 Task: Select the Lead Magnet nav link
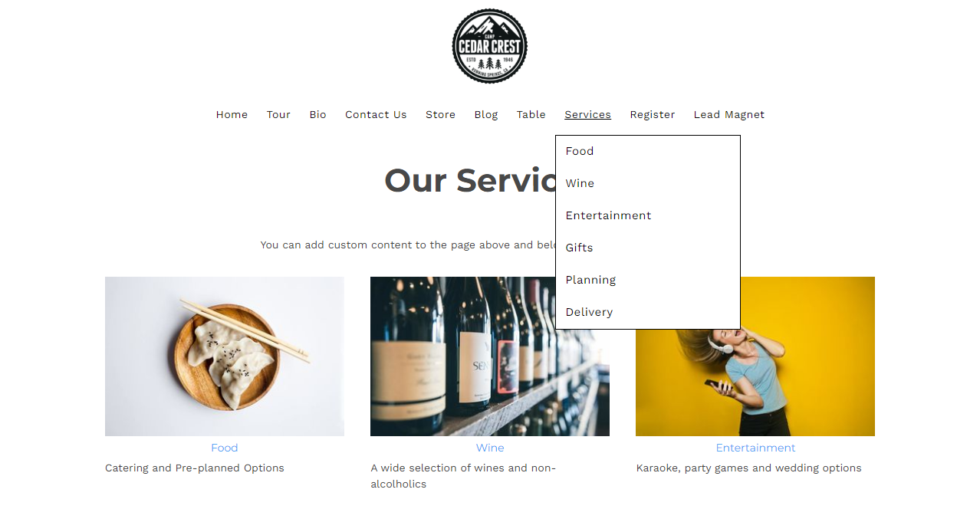tap(728, 115)
